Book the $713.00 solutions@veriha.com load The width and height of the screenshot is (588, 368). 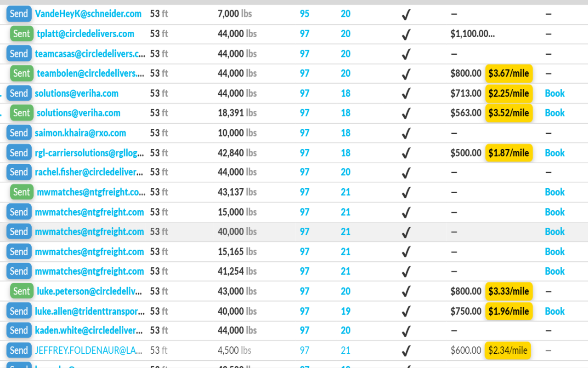554,93
